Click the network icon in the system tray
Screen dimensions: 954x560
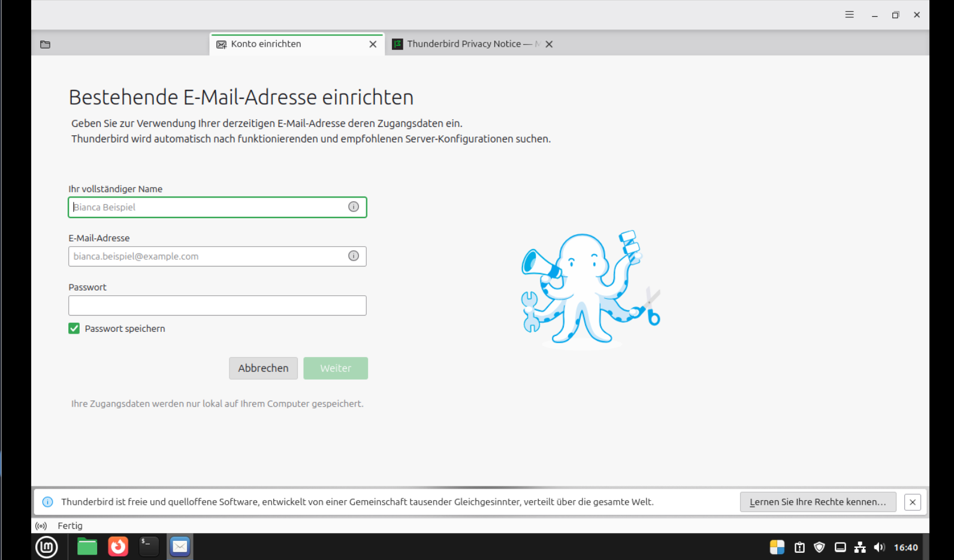(x=860, y=547)
